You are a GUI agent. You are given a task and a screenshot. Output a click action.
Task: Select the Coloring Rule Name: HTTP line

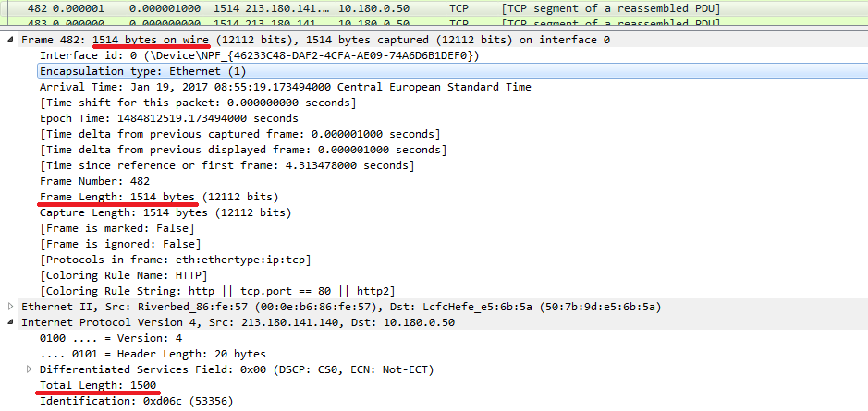[x=124, y=275]
